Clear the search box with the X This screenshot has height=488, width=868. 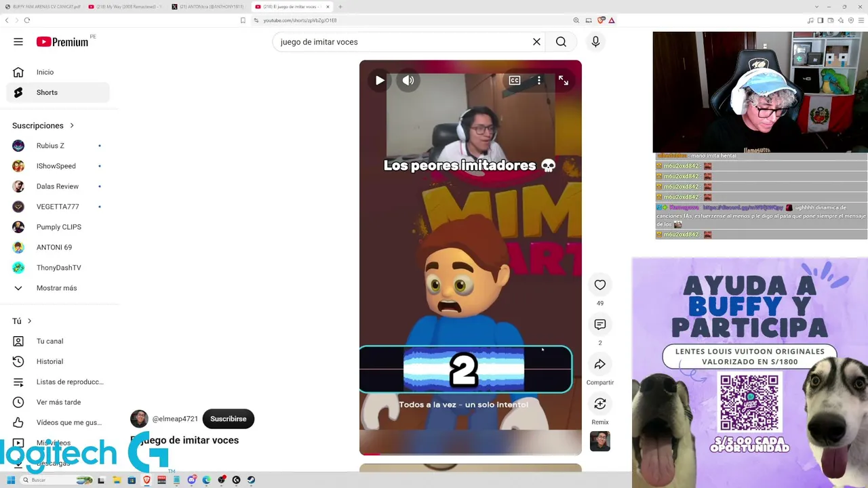[536, 42]
